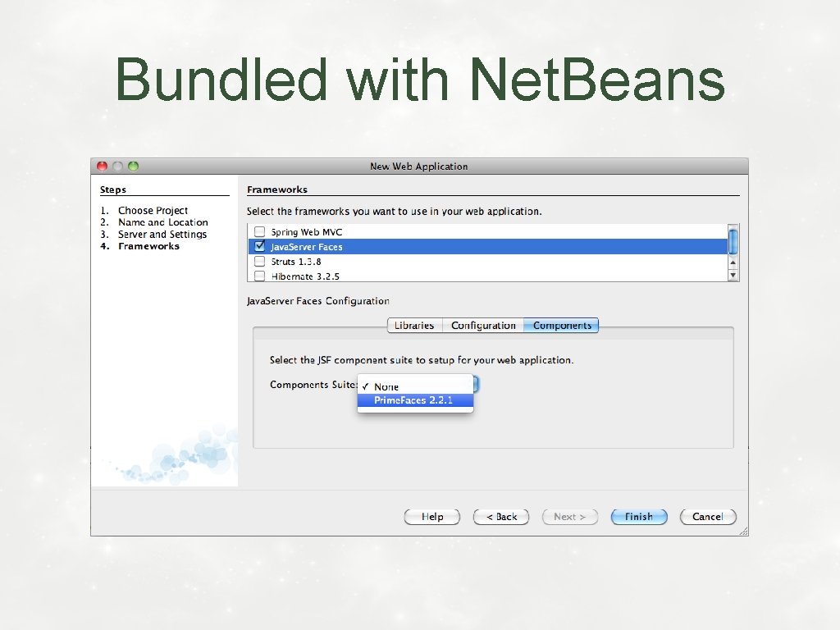This screenshot has width=840, height=630.
Task: Cancel the New Web Application dialog
Action: tap(708, 517)
